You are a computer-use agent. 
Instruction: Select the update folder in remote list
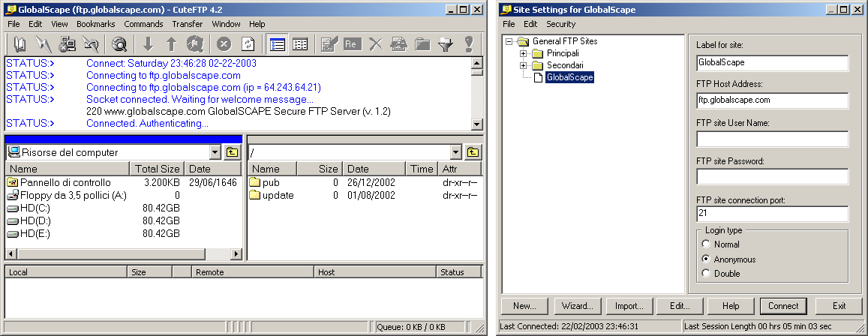272,195
